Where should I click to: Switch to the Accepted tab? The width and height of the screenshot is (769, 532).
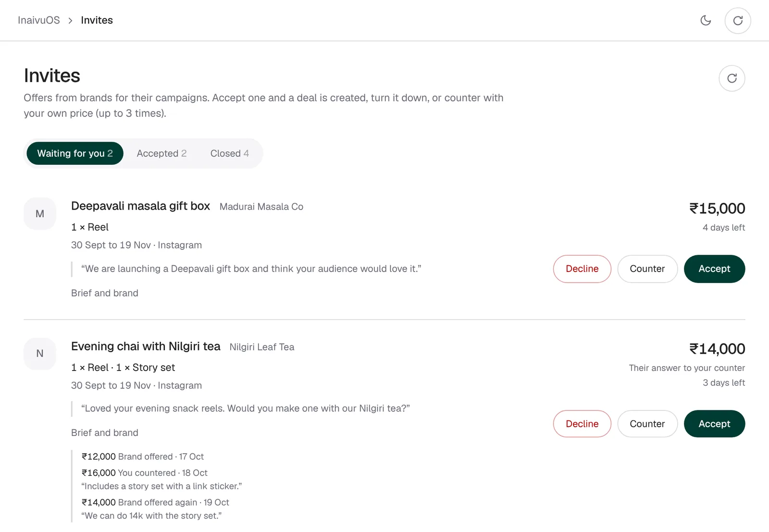coord(161,153)
